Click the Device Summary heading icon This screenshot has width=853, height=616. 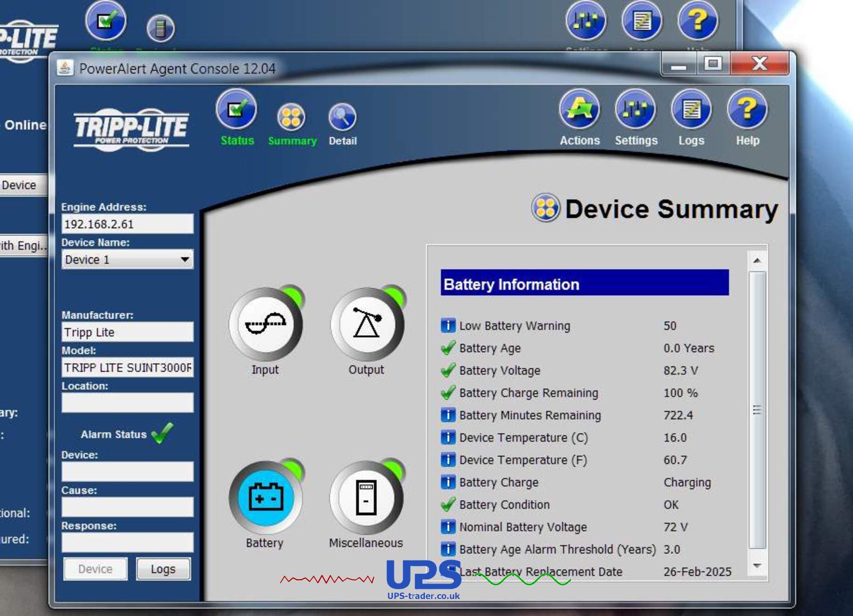click(x=545, y=208)
